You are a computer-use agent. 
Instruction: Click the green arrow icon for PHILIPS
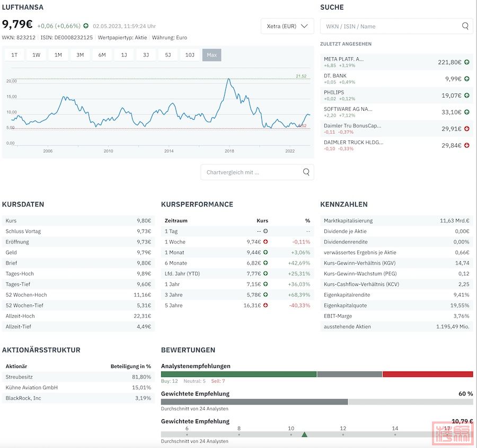pyautogui.click(x=466, y=95)
